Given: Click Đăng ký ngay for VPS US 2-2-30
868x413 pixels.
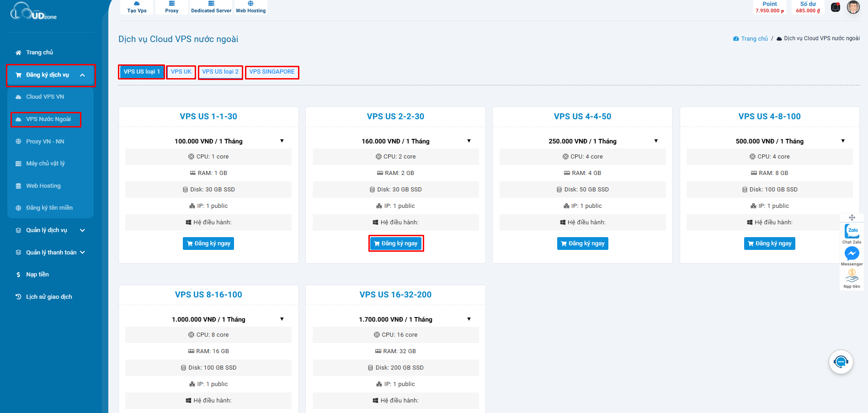Looking at the screenshot, I should click(x=396, y=244).
